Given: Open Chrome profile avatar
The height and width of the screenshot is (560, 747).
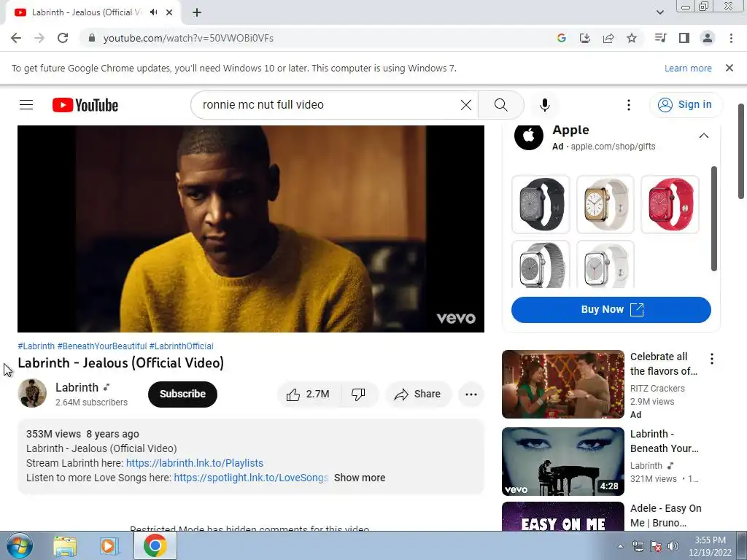Looking at the screenshot, I should click(708, 38).
